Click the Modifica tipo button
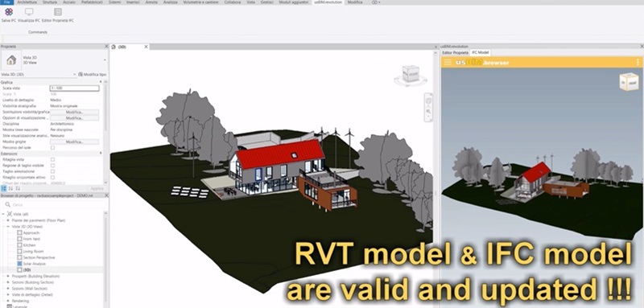This screenshot has height=308, width=644. click(x=93, y=75)
